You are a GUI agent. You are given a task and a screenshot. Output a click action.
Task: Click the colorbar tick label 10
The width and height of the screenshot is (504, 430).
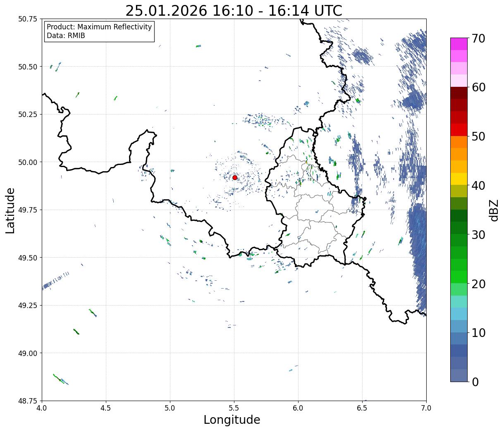tap(478, 332)
